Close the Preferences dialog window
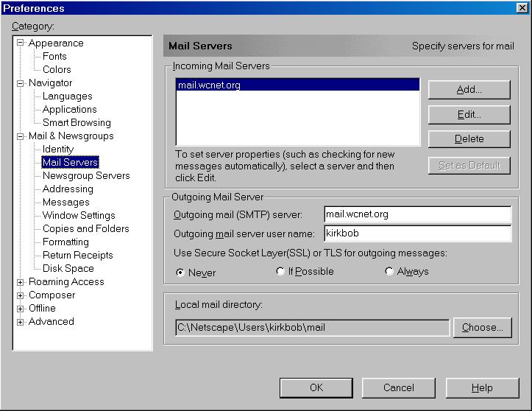This screenshot has width=532, height=411. 522,8
